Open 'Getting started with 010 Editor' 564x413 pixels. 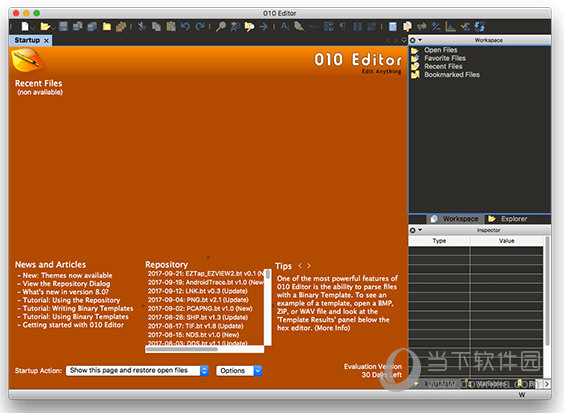point(73,325)
